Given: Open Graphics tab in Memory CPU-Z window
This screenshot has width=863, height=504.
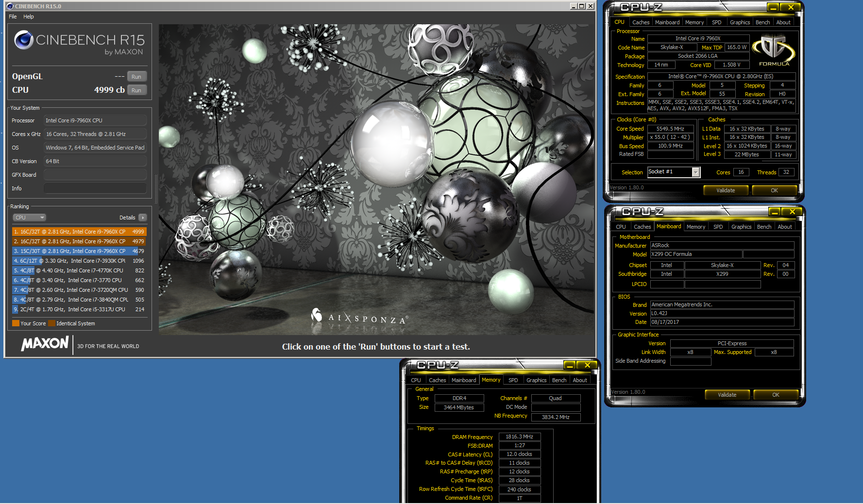Looking at the screenshot, I should [536, 380].
